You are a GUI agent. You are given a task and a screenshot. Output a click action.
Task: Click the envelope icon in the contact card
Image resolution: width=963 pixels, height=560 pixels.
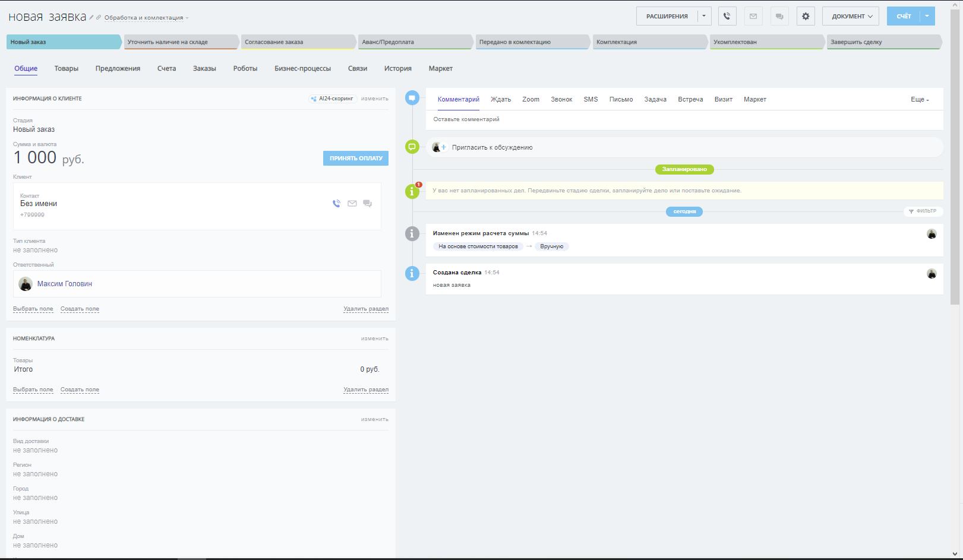coord(352,204)
